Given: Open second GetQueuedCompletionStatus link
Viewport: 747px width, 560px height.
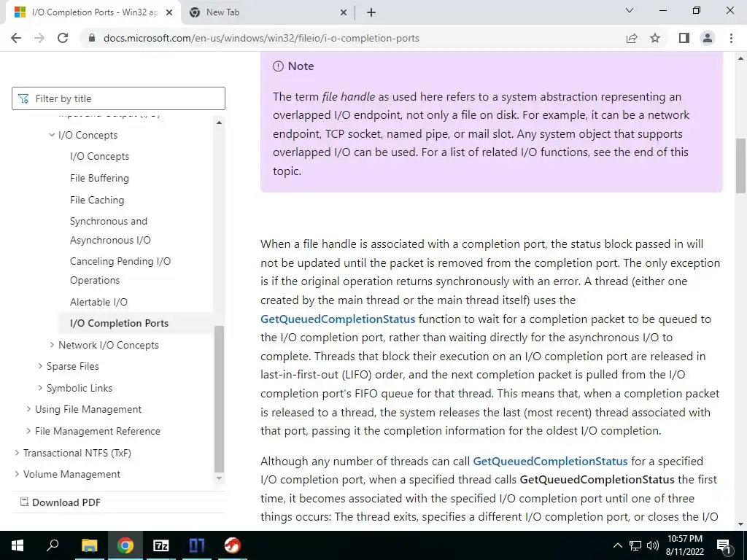Looking at the screenshot, I should point(550,462).
